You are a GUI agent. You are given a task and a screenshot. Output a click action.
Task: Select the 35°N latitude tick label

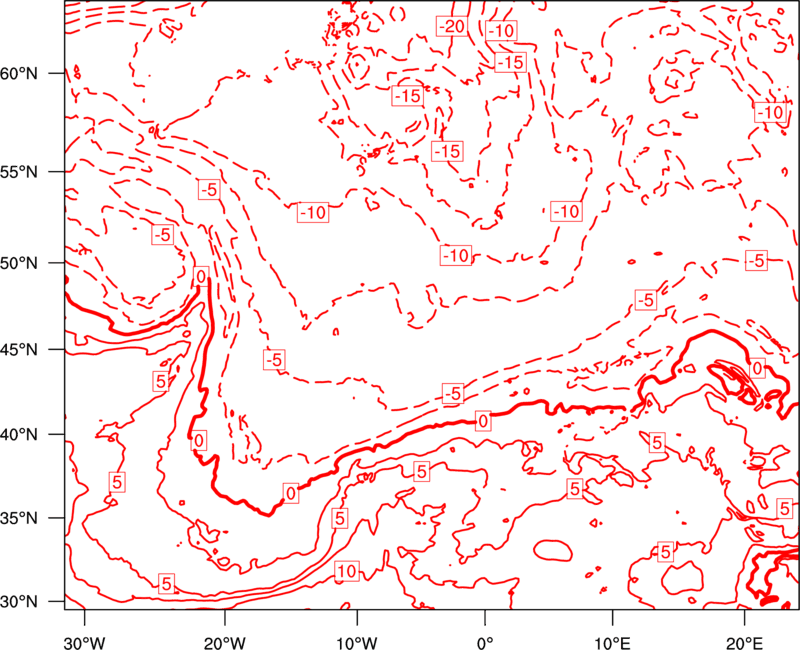19,518
